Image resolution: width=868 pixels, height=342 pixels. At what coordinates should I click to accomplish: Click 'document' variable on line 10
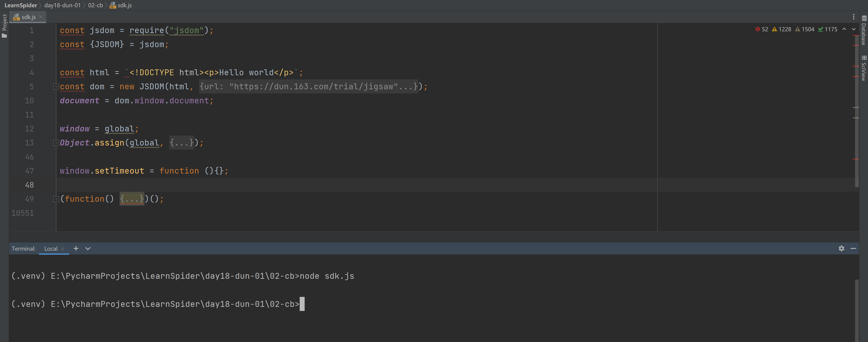point(79,101)
